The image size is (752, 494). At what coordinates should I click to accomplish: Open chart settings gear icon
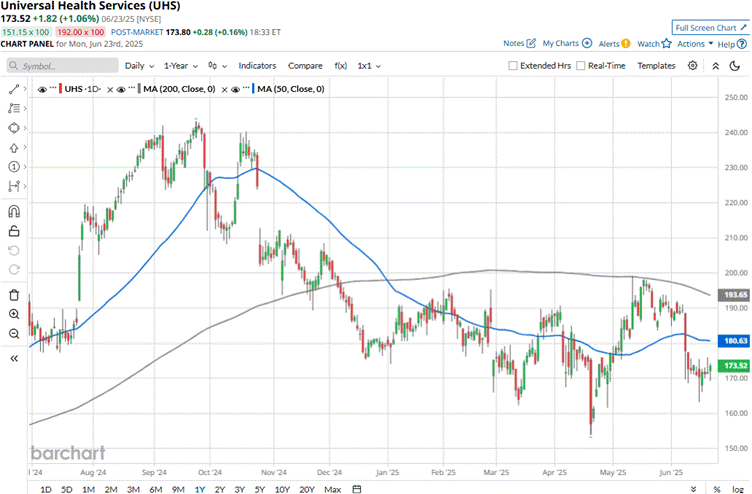point(693,65)
